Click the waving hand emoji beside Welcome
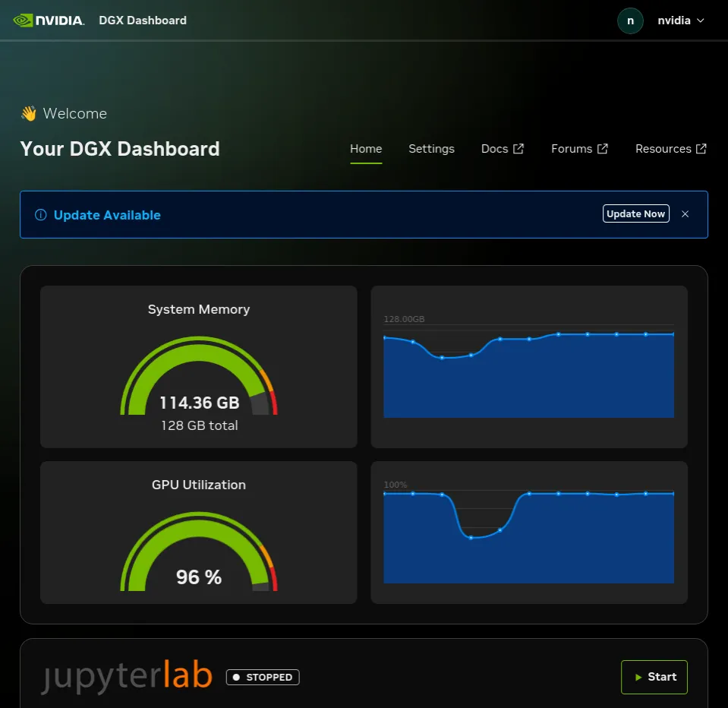 tap(29, 113)
